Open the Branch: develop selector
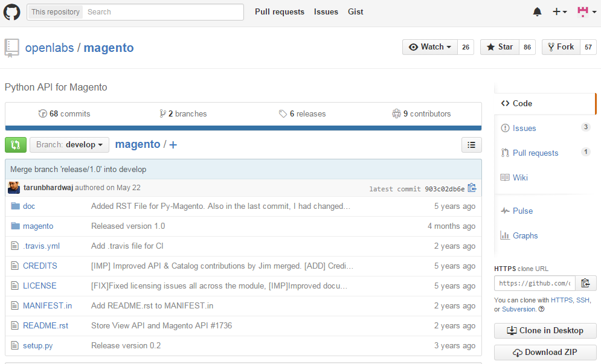Image resolution: width=601 pixels, height=364 pixels. point(69,145)
